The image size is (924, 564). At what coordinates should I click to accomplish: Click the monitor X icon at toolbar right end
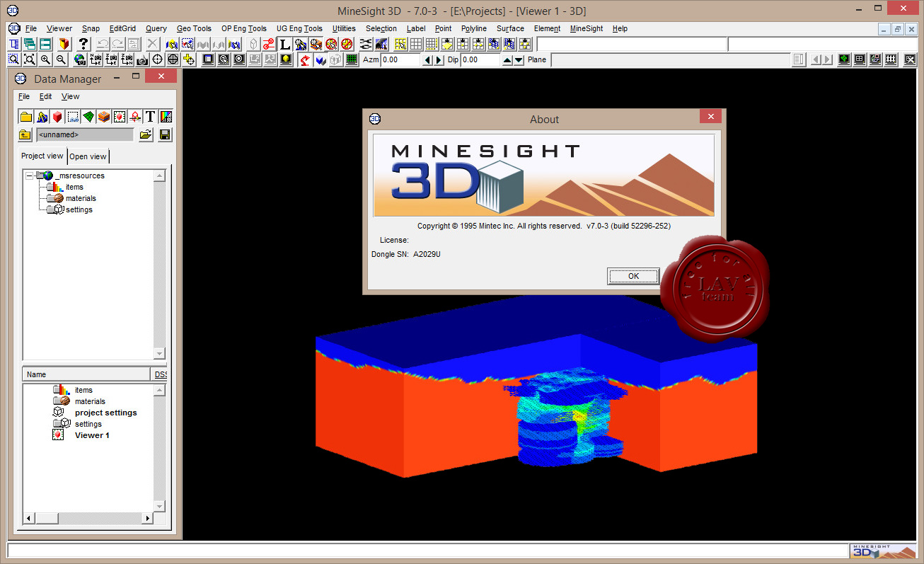[910, 59]
